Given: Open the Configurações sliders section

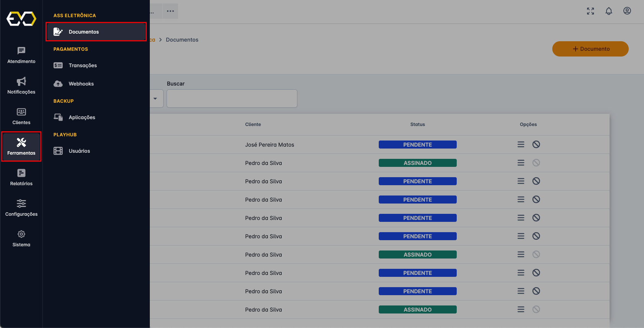Looking at the screenshot, I should pyautogui.click(x=21, y=208).
